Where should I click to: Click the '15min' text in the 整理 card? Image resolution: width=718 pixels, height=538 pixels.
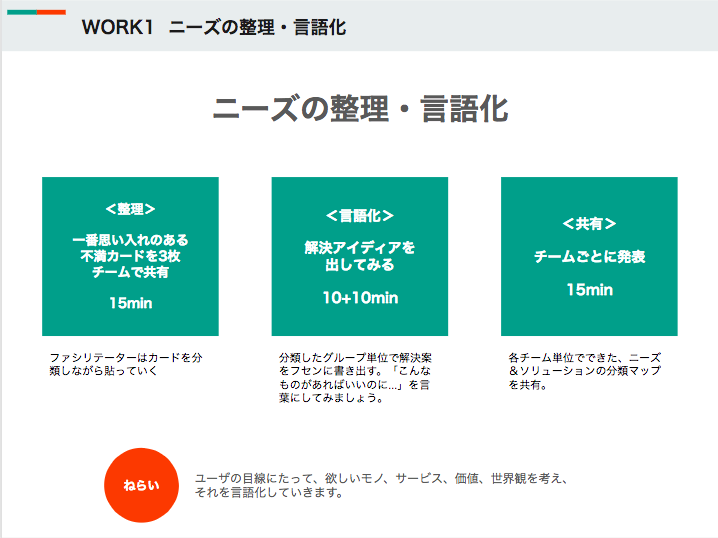[131, 303]
